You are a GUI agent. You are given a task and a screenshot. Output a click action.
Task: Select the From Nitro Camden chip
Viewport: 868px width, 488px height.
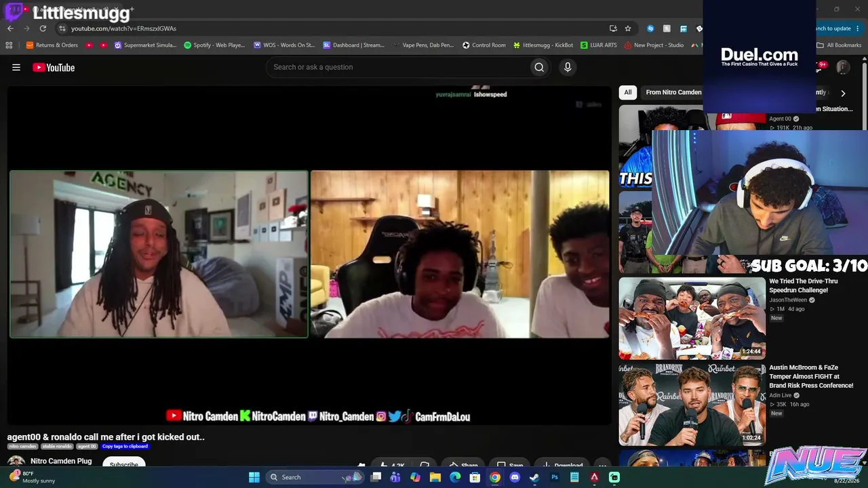[673, 92]
